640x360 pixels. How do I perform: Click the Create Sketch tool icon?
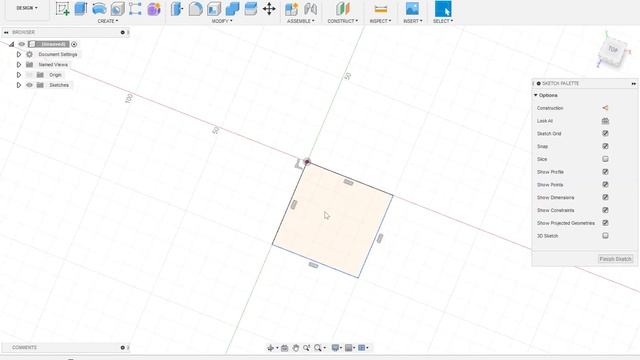[x=62, y=9]
